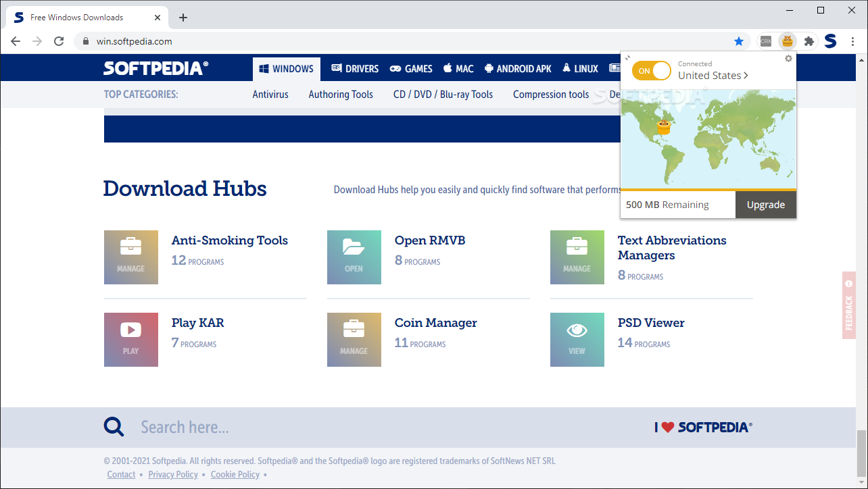Image resolution: width=868 pixels, height=489 pixels.
Task: Open the Feedback side tab
Action: [x=849, y=305]
